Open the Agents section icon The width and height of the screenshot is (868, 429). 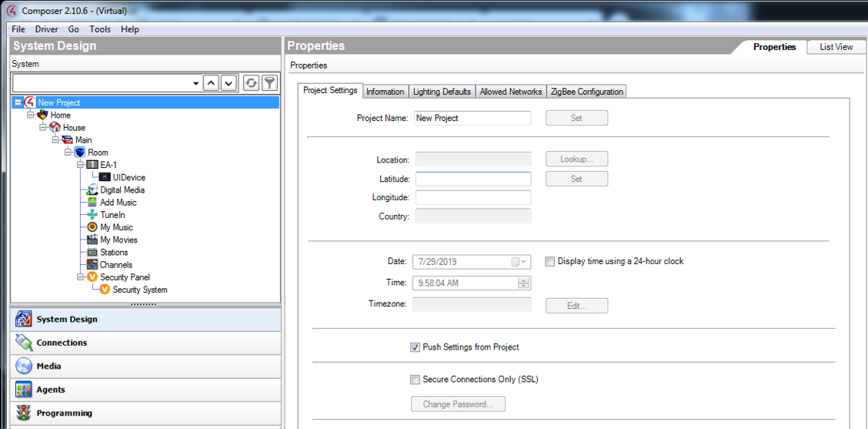click(x=24, y=390)
